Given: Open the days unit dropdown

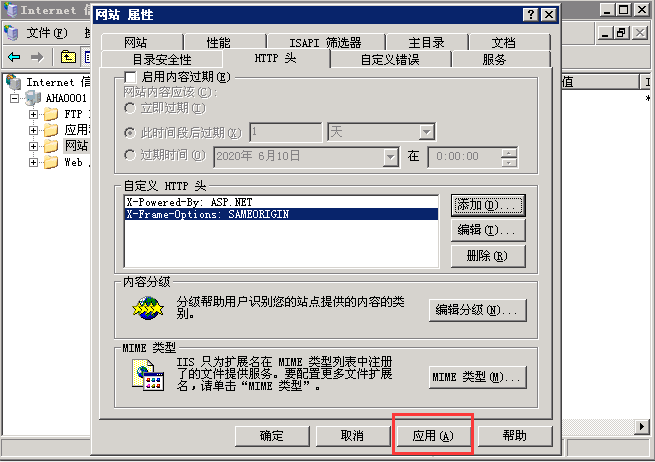Looking at the screenshot, I should [x=426, y=132].
